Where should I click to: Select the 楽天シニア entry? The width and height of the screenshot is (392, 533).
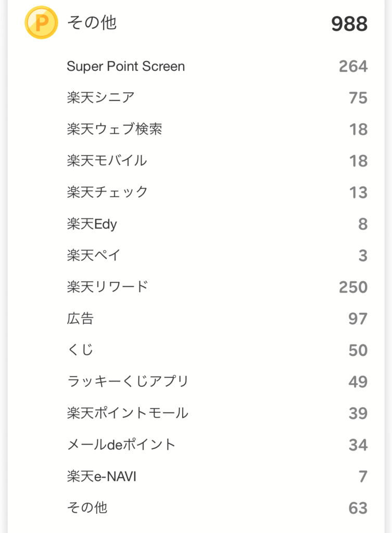(x=217, y=98)
